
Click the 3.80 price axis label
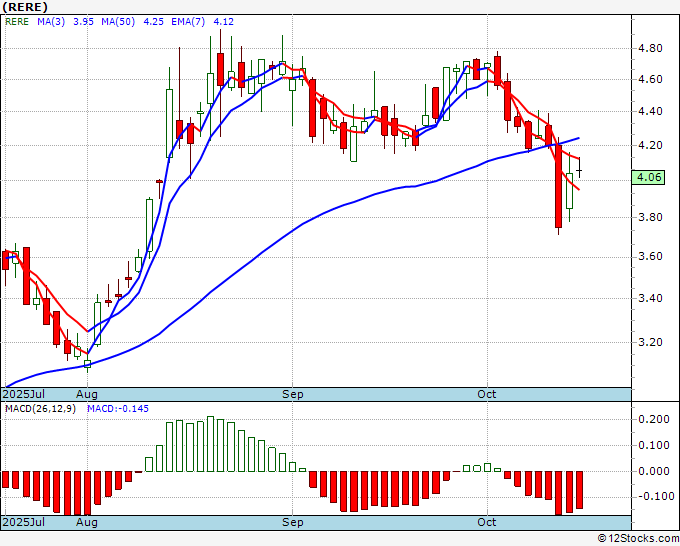[650, 217]
